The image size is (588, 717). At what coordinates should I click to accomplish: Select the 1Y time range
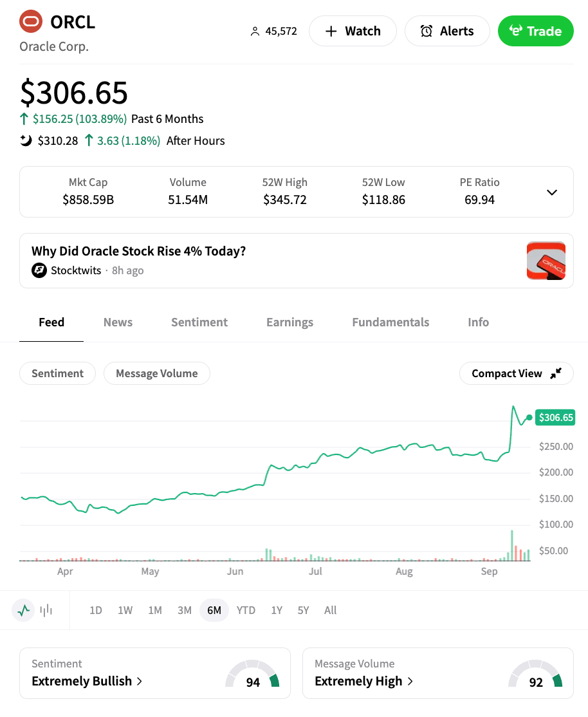[x=277, y=610]
